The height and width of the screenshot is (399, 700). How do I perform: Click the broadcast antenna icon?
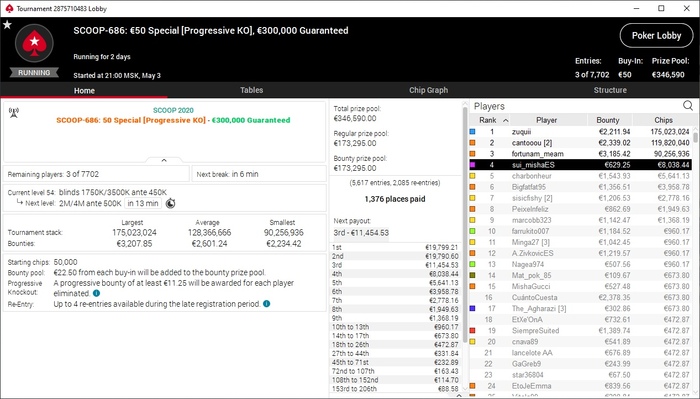[14, 112]
